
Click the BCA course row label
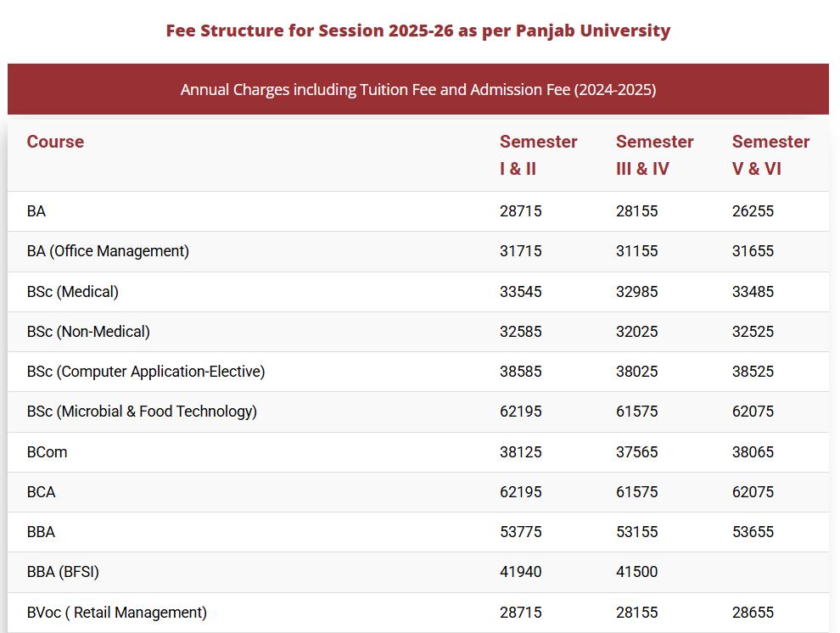coord(41,492)
